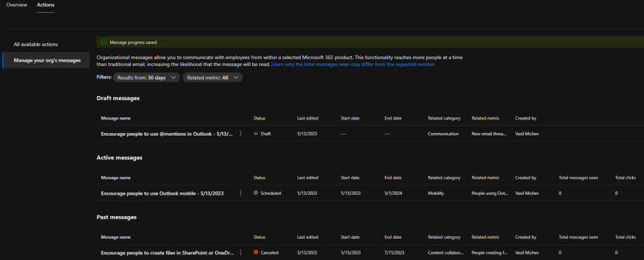This screenshot has width=644, height=260.
Task: Open more options for the @mentions draft message
Action: pos(240,134)
